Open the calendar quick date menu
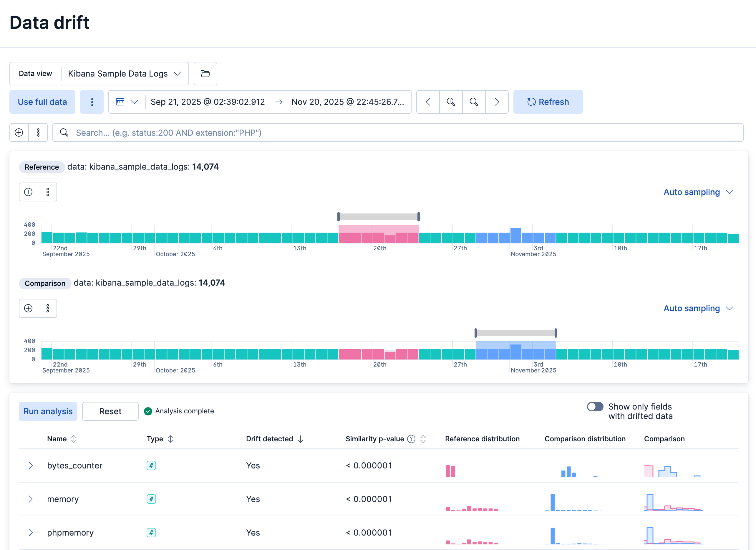 [127, 102]
